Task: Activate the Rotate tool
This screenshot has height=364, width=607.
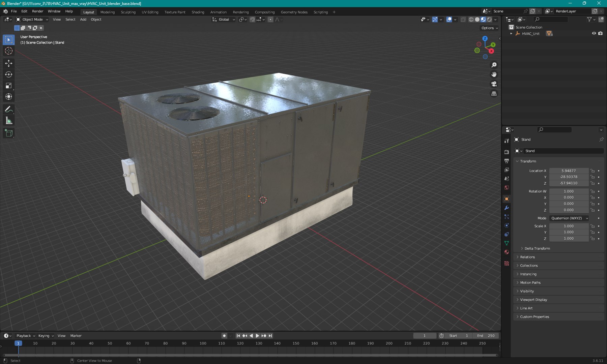Action: [9, 74]
